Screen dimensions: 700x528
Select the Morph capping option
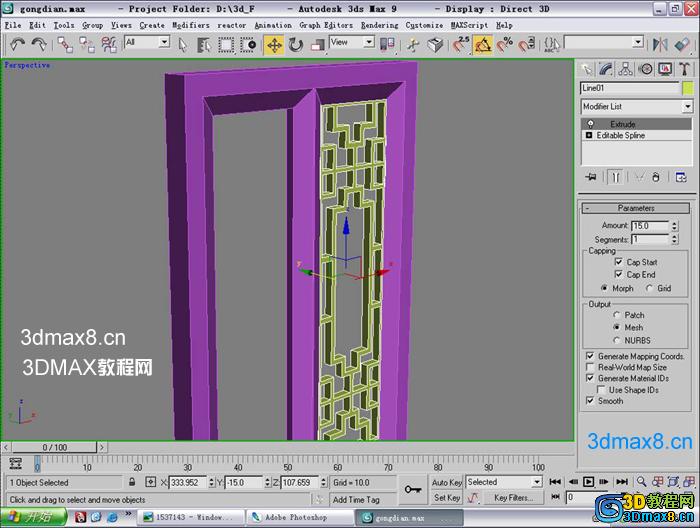[604, 288]
